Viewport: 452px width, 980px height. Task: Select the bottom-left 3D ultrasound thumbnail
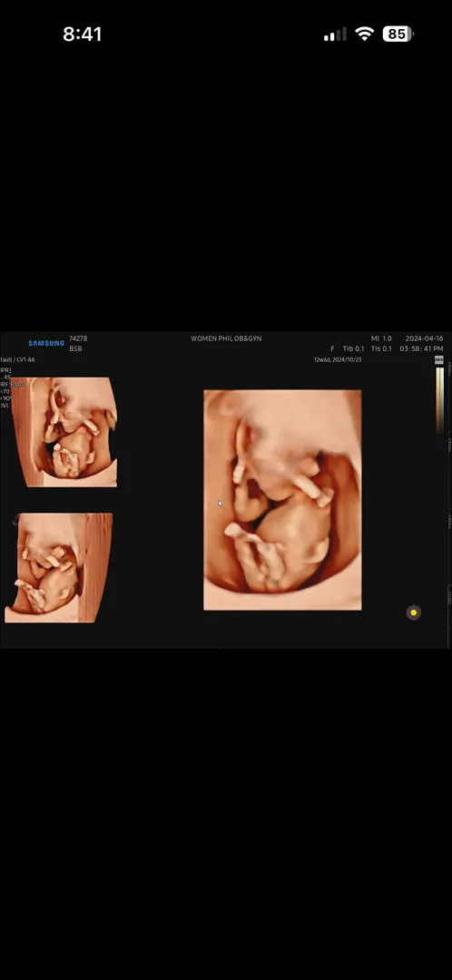point(59,567)
